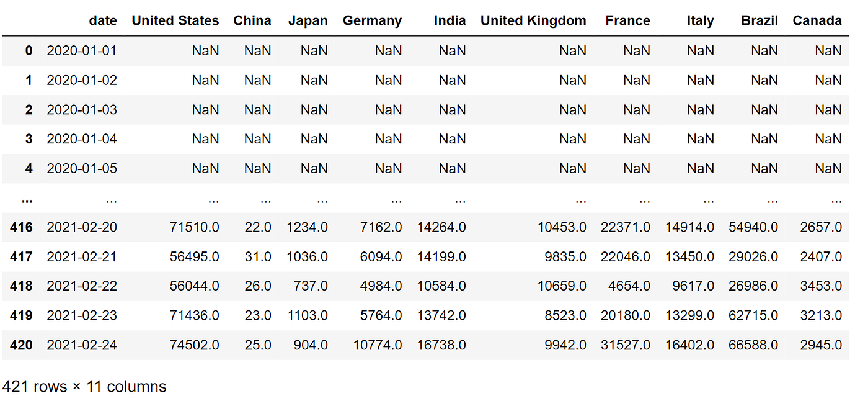Select the Brazil value 66588.0

754,345
